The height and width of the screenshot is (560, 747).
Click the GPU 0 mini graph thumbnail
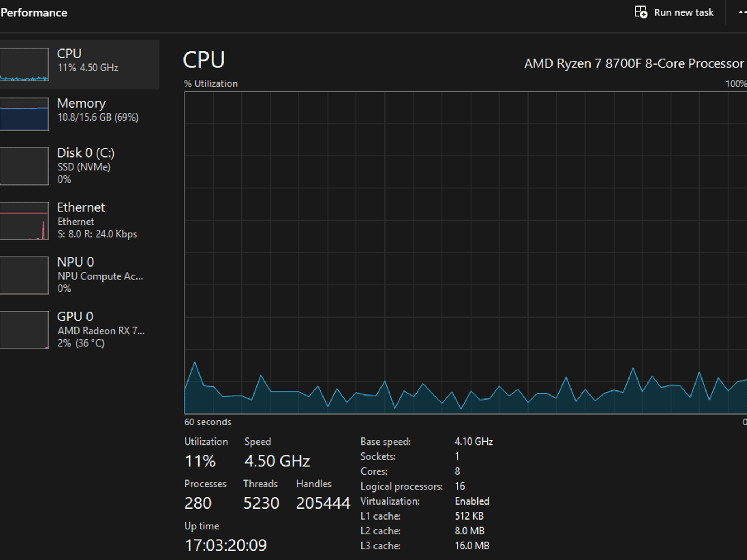24,330
